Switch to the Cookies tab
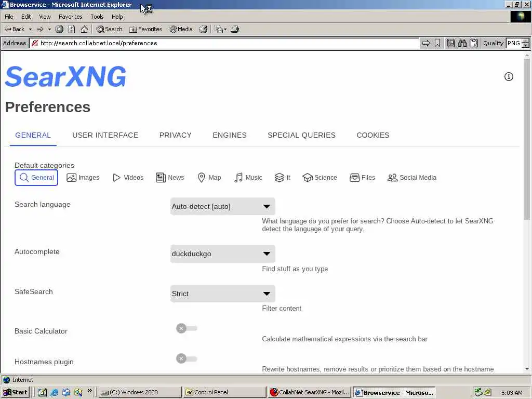 point(373,135)
